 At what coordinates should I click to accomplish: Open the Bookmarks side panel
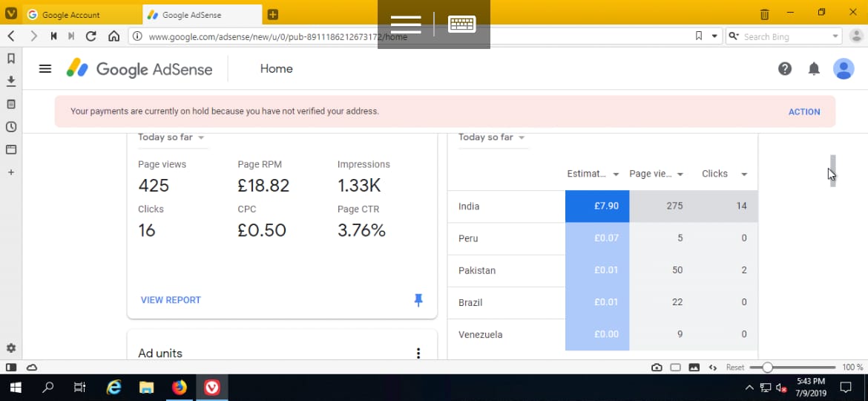pos(10,59)
